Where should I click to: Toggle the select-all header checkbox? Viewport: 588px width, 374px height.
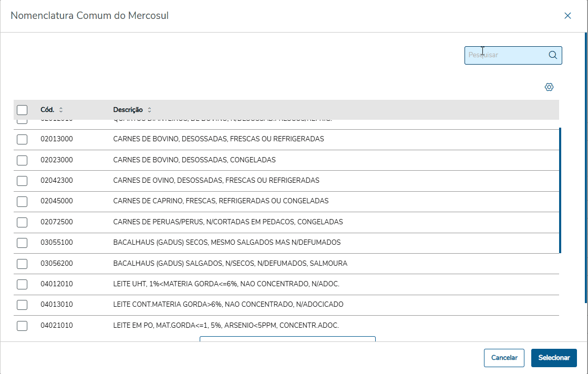coord(22,110)
